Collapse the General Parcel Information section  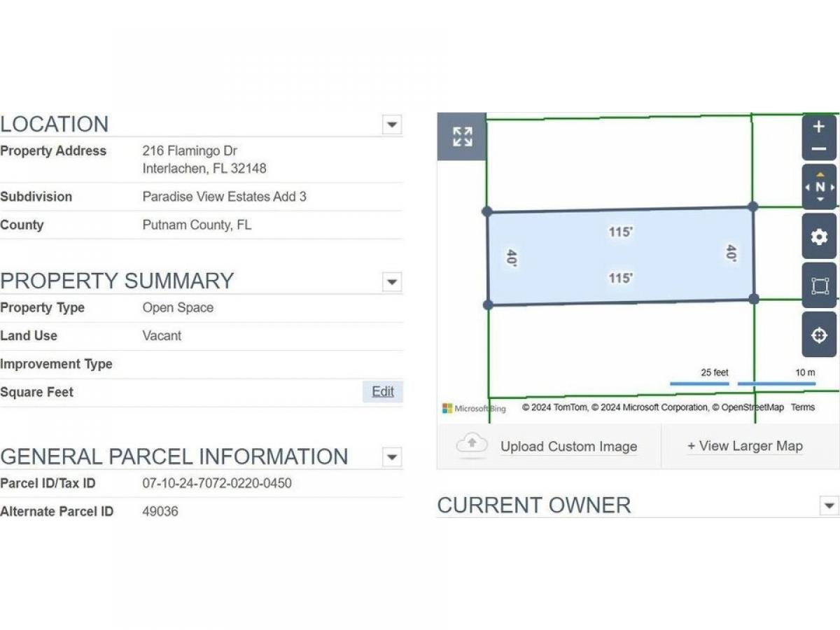(392, 458)
